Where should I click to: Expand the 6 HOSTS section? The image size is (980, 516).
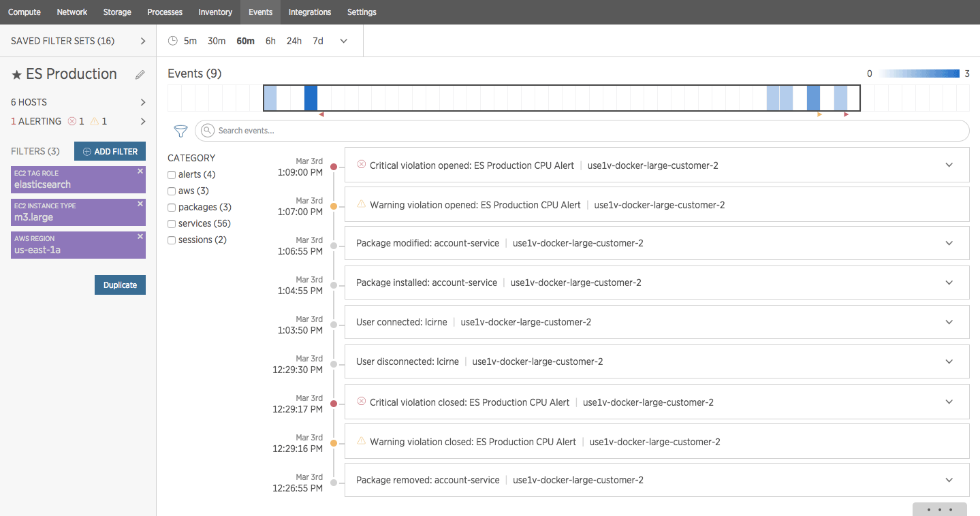[x=143, y=102]
